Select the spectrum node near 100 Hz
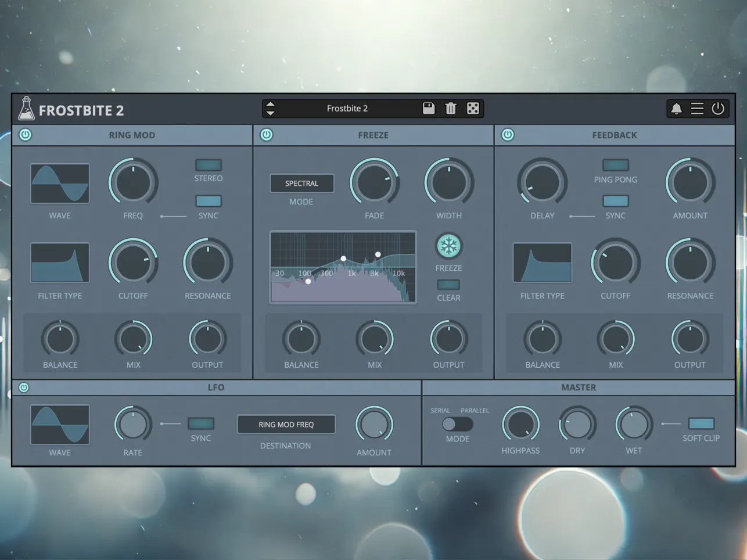 308,281
